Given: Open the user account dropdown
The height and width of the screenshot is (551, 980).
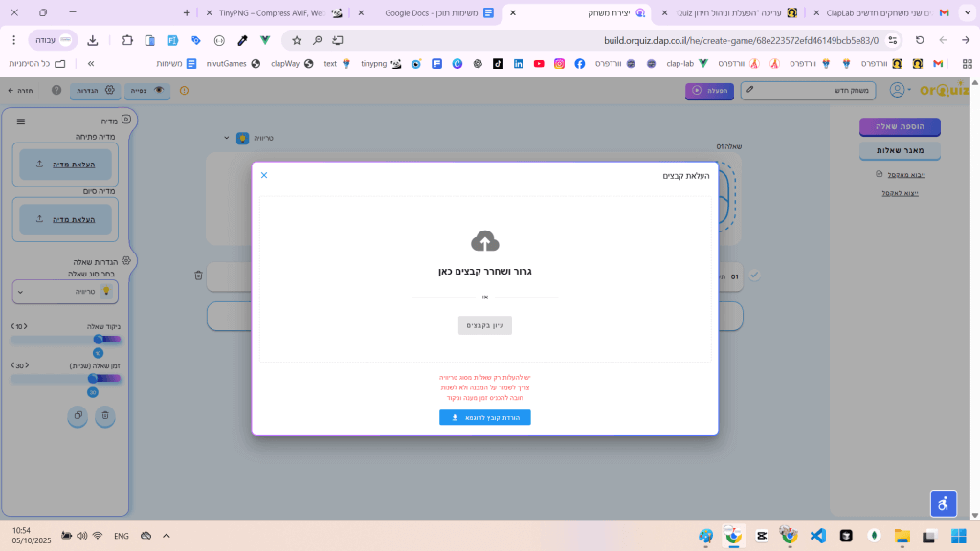Looking at the screenshot, I should click(x=901, y=90).
